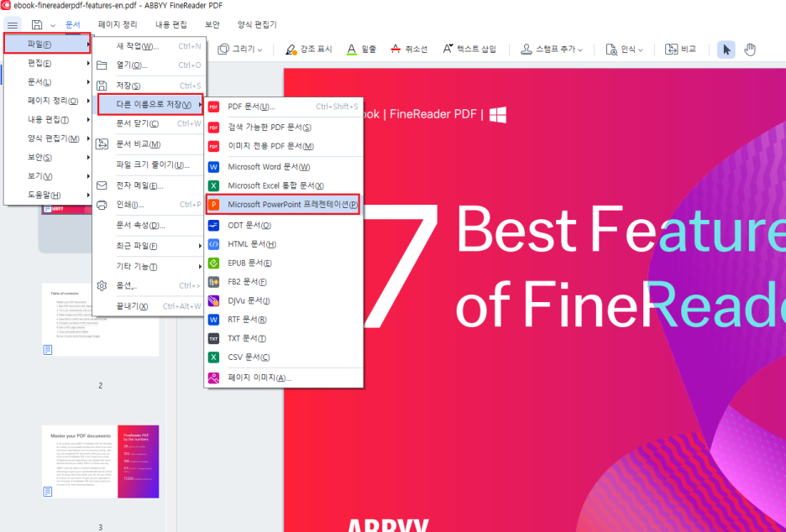Screen dimensions: 786x532
Task: Open the 스탬프 추가 dropdown
Action: (x=552, y=50)
